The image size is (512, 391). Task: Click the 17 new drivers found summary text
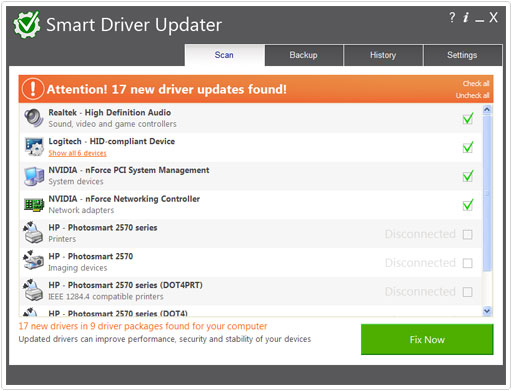143,326
